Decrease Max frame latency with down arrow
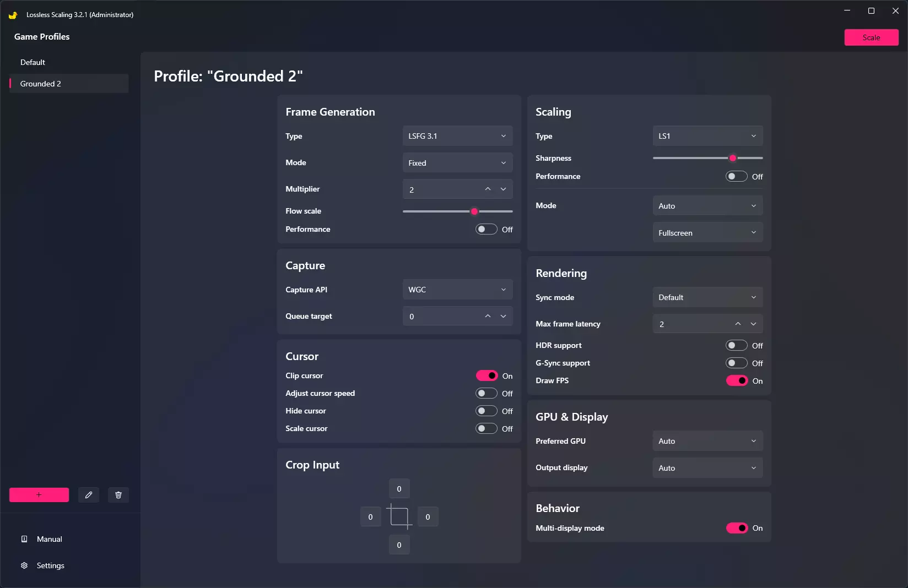The image size is (908, 588). tap(753, 324)
